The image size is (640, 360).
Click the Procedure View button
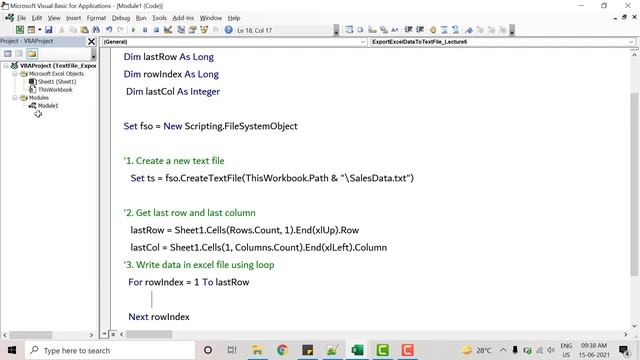pyautogui.click(x=105, y=334)
